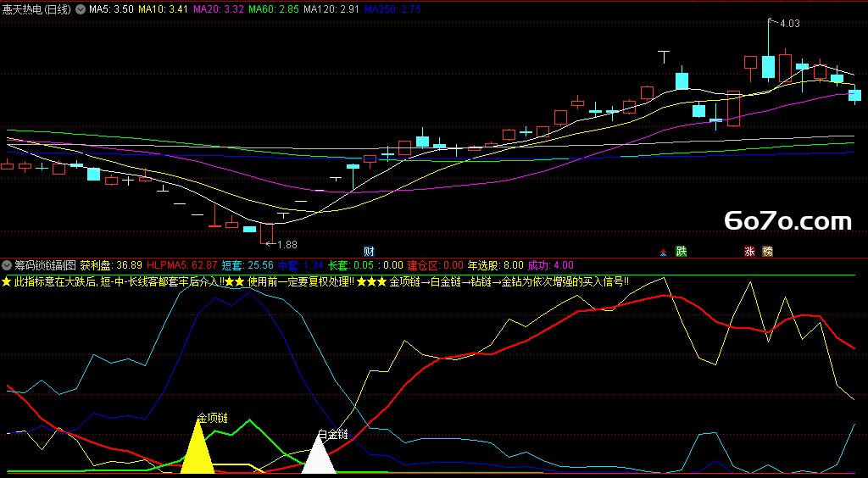Select the MA120: 2.91 label

point(332,9)
